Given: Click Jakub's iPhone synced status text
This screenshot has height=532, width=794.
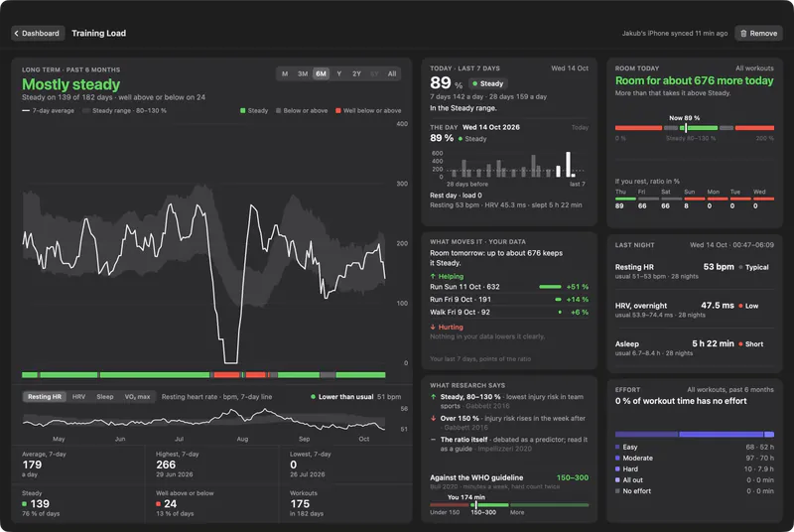Looking at the screenshot, I should coord(675,34).
